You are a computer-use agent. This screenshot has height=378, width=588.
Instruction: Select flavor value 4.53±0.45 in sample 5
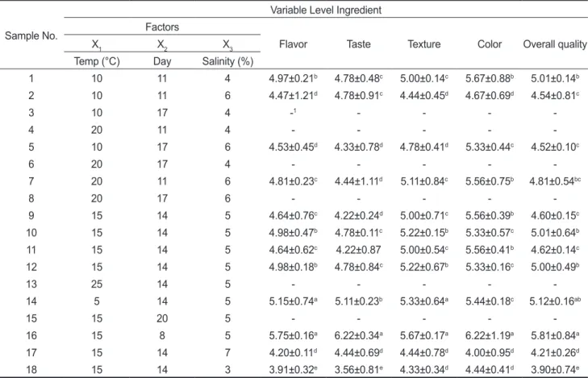pos(293,147)
